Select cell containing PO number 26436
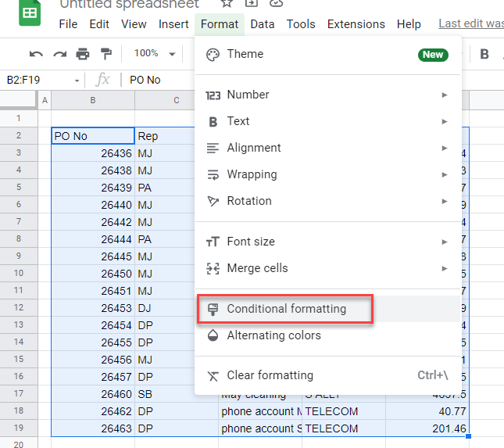This screenshot has width=504, height=448. 92,152
